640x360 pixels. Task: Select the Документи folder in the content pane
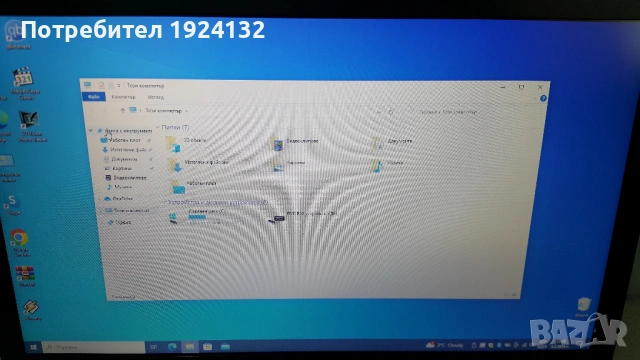point(392,142)
